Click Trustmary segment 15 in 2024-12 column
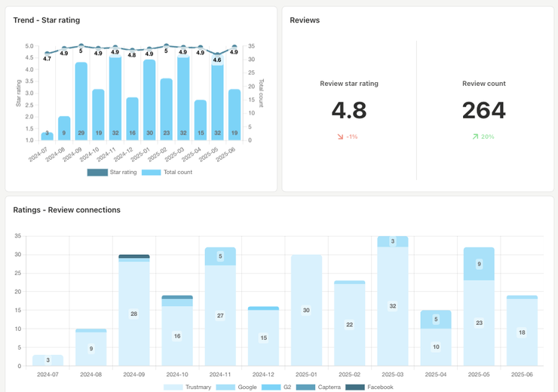The height and width of the screenshot is (392, 558). coord(263,338)
